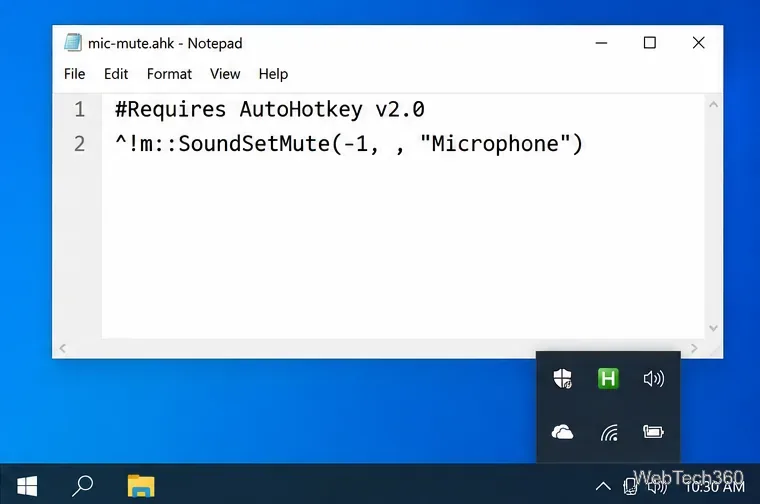
Task: Click the battery icon in tray overflow
Action: tap(653, 431)
